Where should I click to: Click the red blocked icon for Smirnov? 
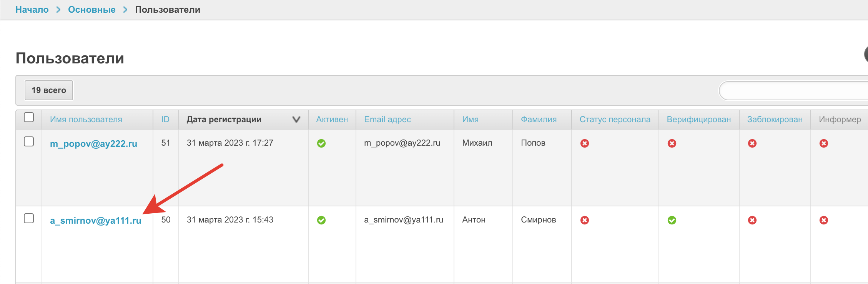point(752,220)
